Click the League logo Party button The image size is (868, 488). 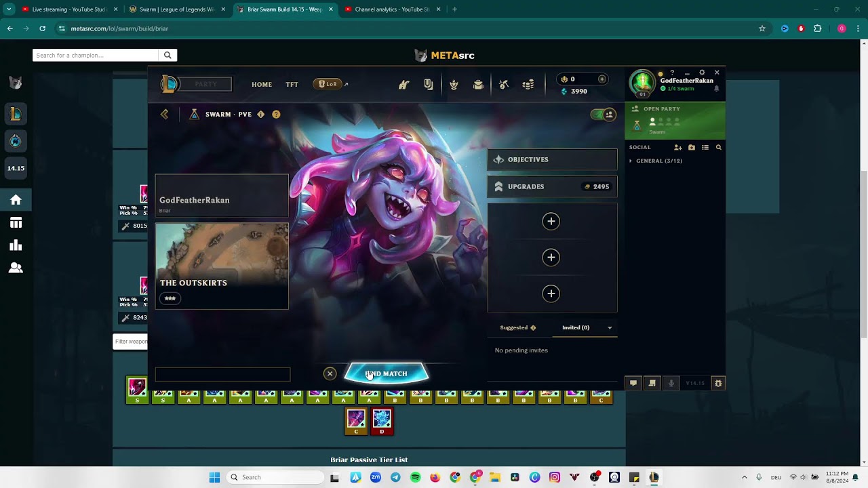coord(196,84)
